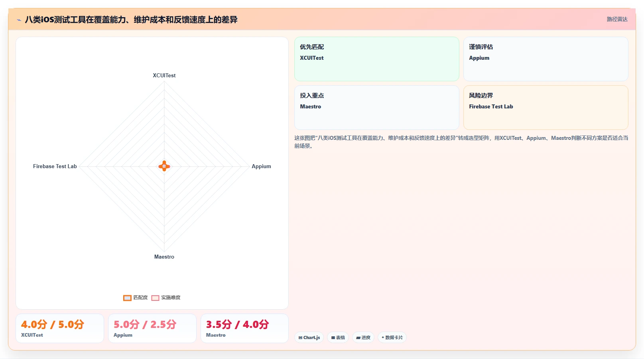
Task: Click the orange 匹配度 legend color box
Action: click(x=127, y=298)
